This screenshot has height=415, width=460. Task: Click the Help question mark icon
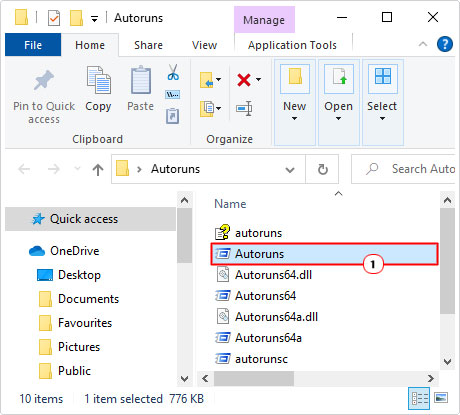pos(445,44)
